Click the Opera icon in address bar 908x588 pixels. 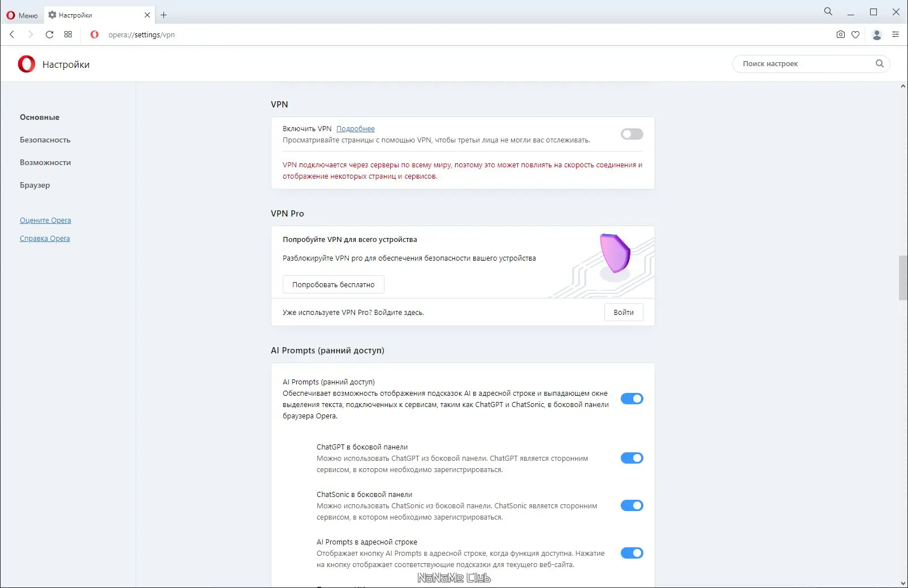pos(94,34)
